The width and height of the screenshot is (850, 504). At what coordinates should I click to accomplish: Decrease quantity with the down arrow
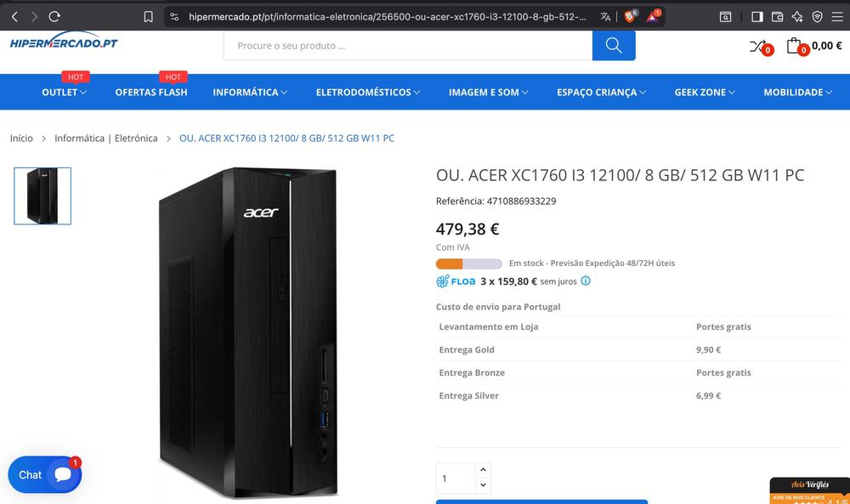[x=483, y=485]
